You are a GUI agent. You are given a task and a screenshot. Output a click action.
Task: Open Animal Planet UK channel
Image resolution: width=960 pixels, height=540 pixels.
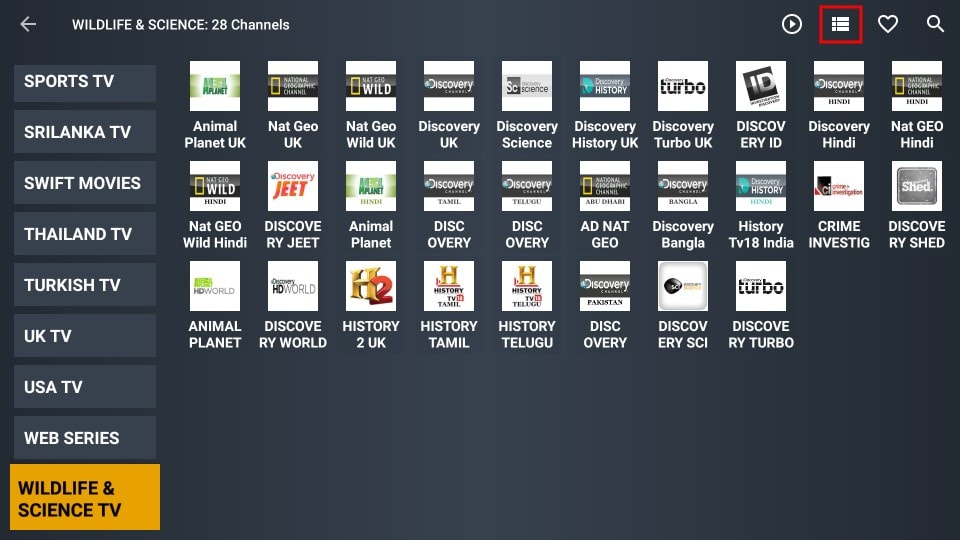(x=215, y=106)
